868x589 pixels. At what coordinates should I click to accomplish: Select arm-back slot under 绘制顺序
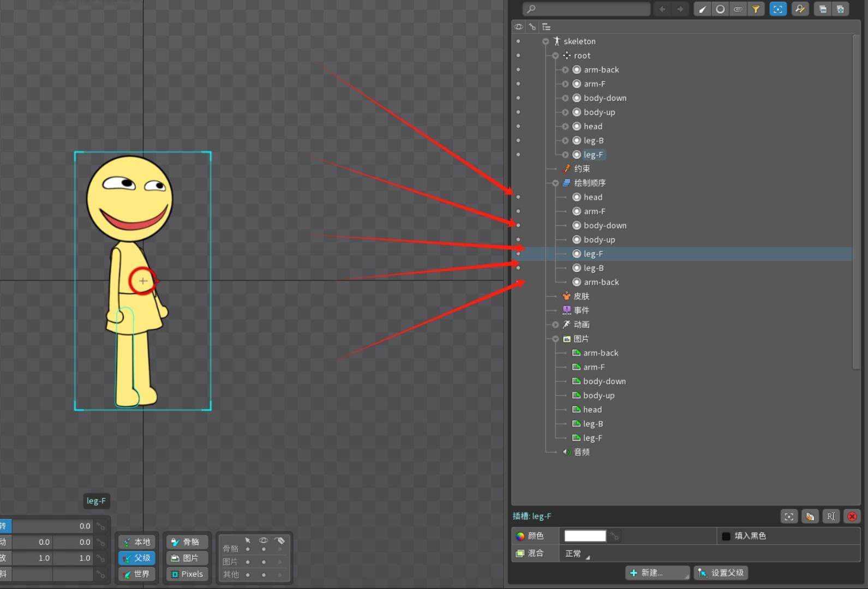coord(601,282)
